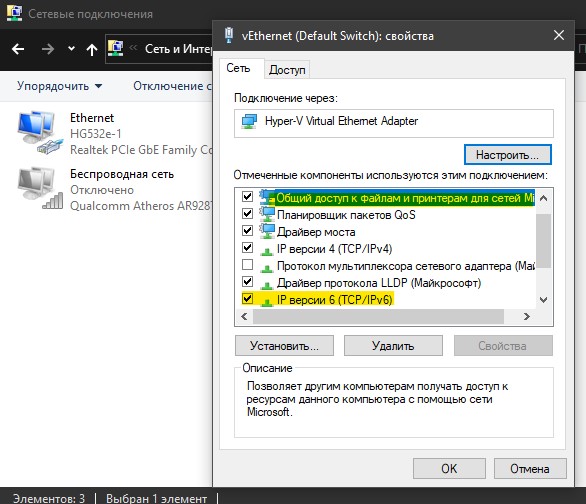
Task: Go up one level in Explorer
Action: (x=92, y=49)
